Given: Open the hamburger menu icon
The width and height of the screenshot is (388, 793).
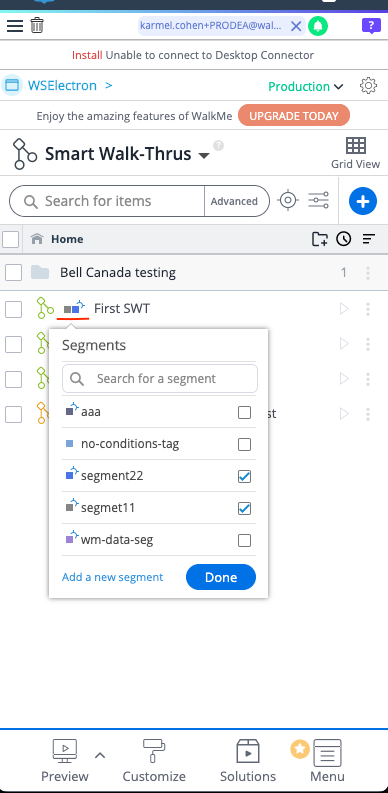Looking at the screenshot, I should pyautogui.click(x=15, y=25).
